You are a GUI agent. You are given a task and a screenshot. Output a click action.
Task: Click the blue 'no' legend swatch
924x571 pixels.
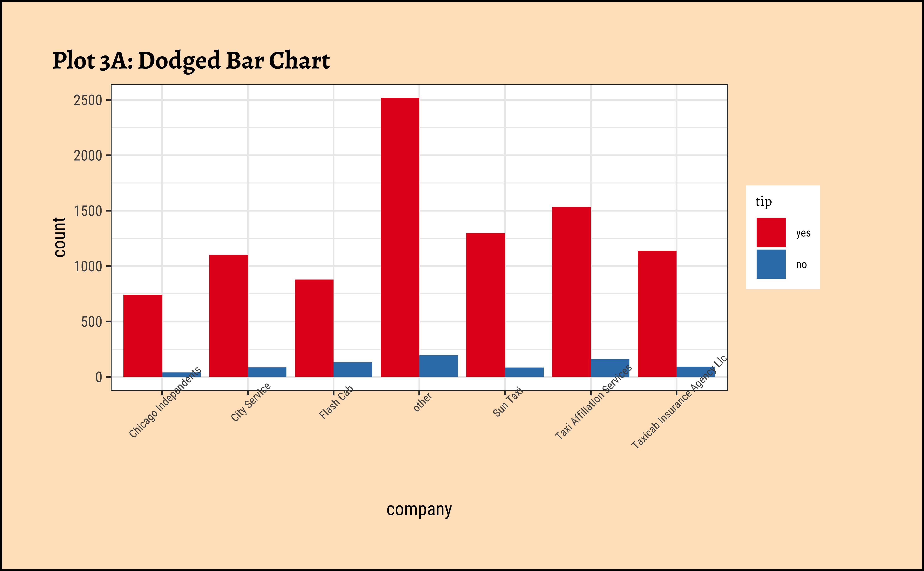[x=771, y=264]
